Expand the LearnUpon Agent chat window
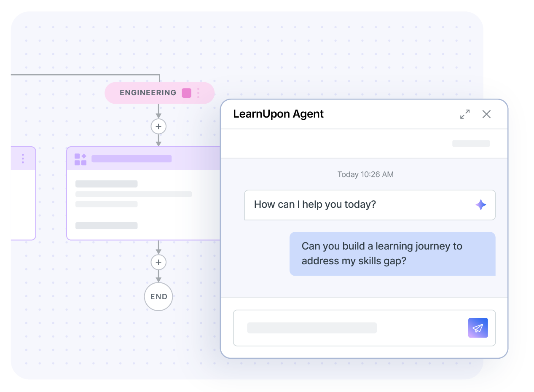This screenshot has height=392, width=534. pos(465,114)
